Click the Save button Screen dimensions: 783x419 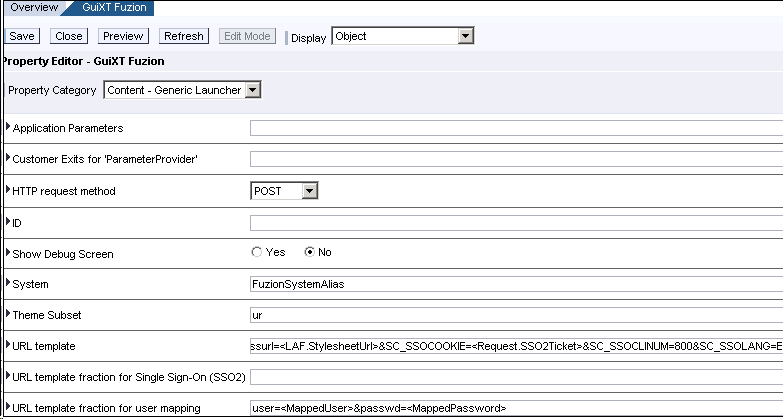pyautogui.click(x=21, y=36)
